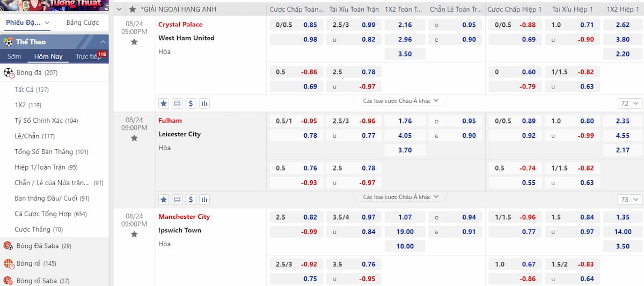Click blue star icon under Fulham match

[164, 200]
